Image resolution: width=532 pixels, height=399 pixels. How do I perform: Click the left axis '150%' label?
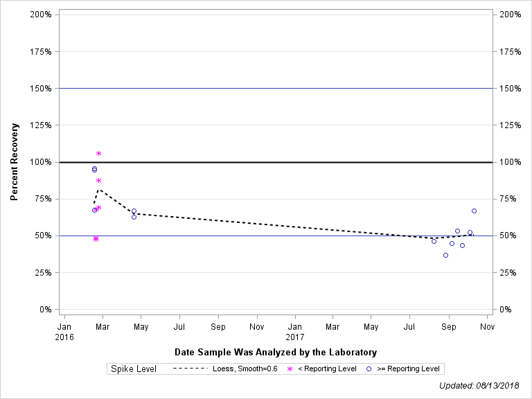41,89
